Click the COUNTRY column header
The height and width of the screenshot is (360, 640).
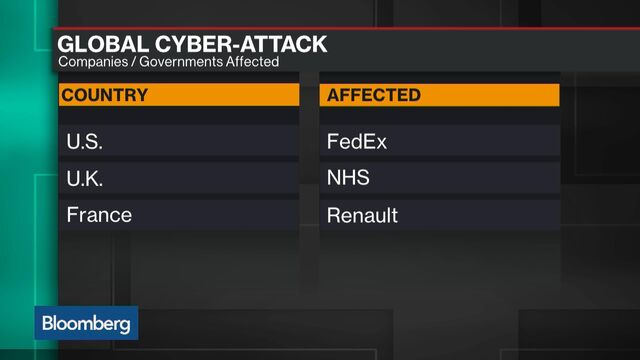pos(104,95)
